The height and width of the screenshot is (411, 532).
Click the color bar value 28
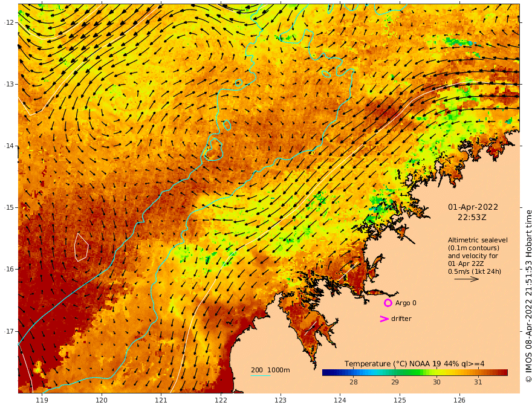point(353,382)
